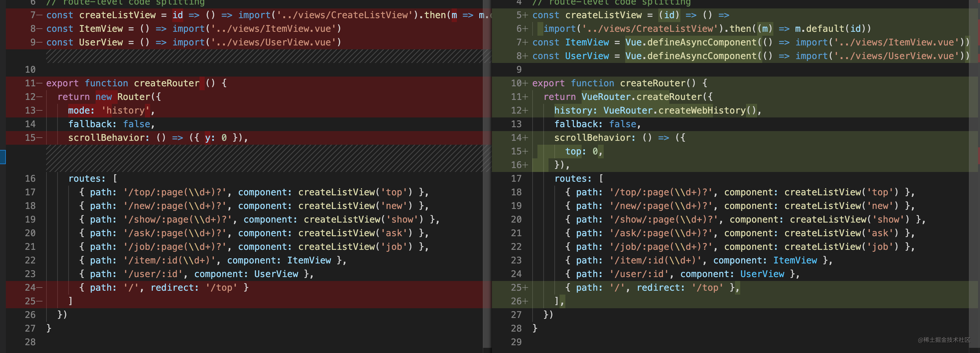Click 'fallback: false' in the left pane
Viewport: 980px width, 353px height.
pos(109,124)
